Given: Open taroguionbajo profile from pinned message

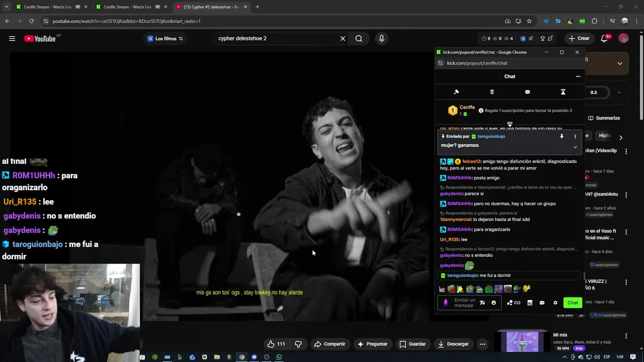Looking at the screenshot, I should [491, 136].
